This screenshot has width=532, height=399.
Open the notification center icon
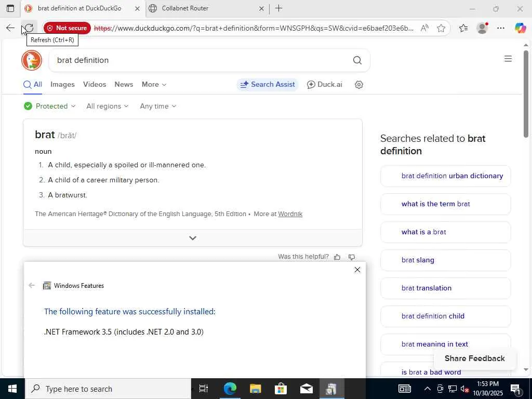pos(515,389)
